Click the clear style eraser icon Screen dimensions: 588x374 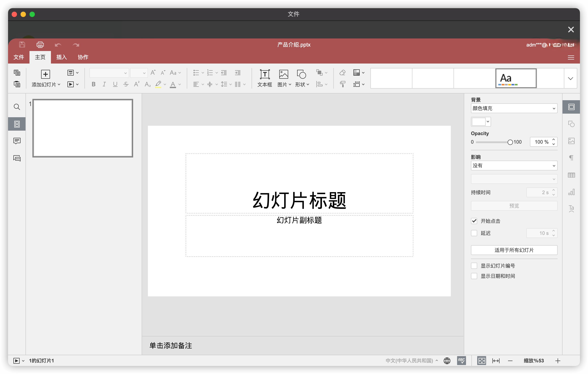(x=342, y=73)
